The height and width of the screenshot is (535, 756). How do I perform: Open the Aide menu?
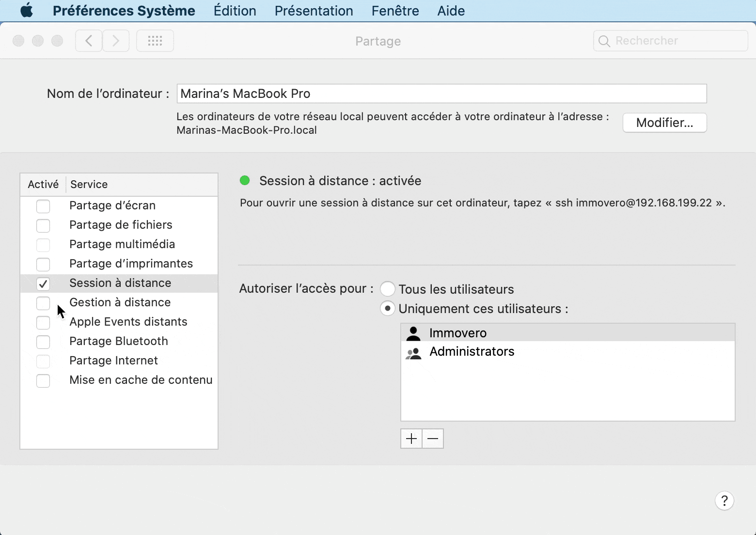[x=451, y=11]
